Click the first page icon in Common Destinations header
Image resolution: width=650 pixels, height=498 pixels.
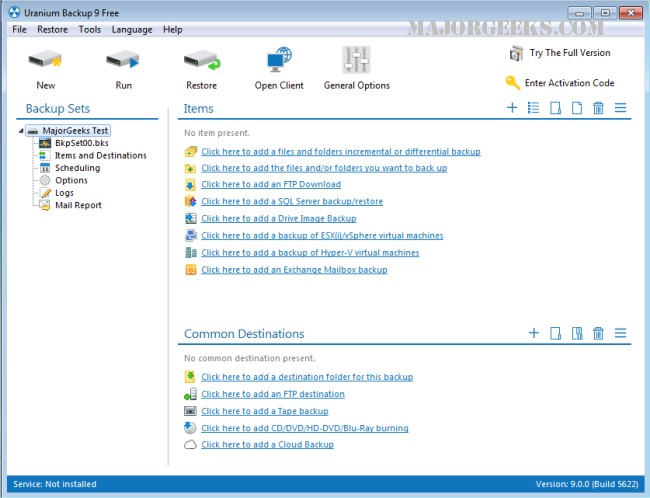555,333
